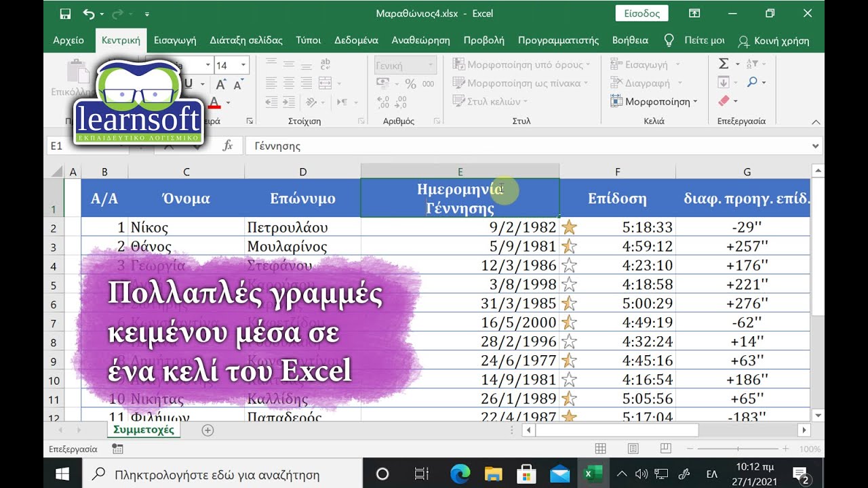Open the Sort and Filter tool
Screen dimensions: 868x488
coord(752,64)
